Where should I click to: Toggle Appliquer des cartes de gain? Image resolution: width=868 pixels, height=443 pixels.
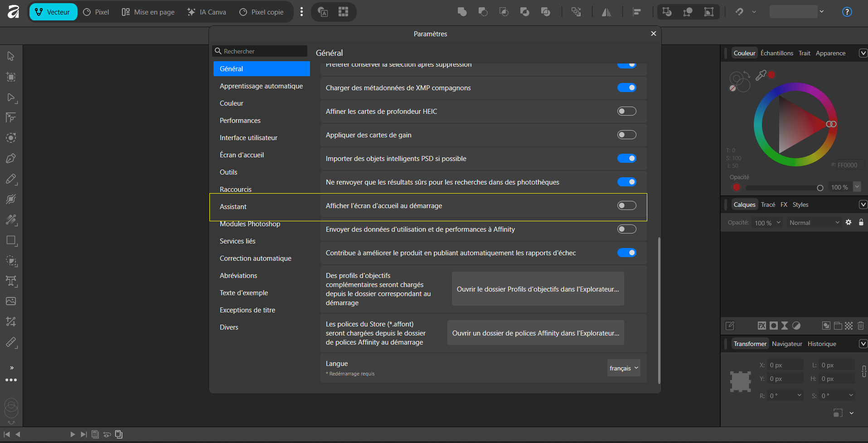(626, 135)
